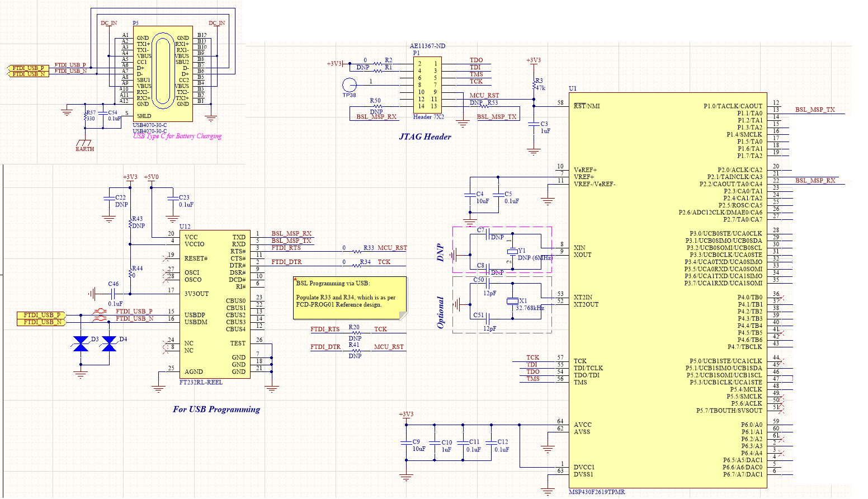Select the R44 zero-ohm resistor
This screenshot has width=868, height=499.
pyautogui.click(x=130, y=272)
